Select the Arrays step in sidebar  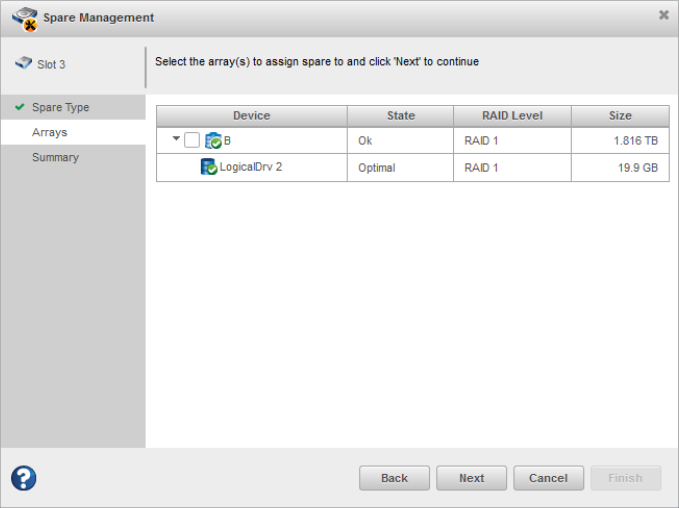point(50,132)
